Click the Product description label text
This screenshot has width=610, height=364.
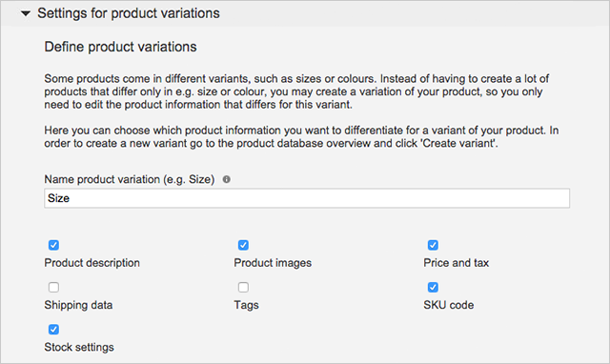click(91, 263)
